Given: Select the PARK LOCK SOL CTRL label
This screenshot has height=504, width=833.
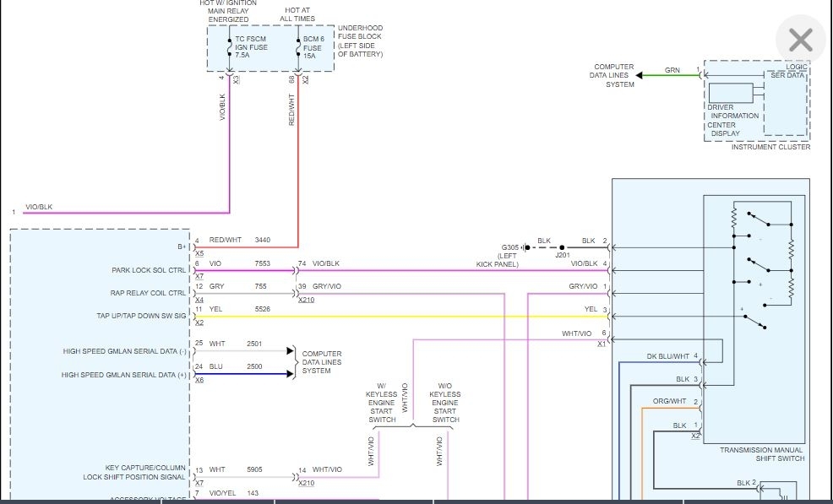Looking at the screenshot, I should pyautogui.click(x=149, y=270).
